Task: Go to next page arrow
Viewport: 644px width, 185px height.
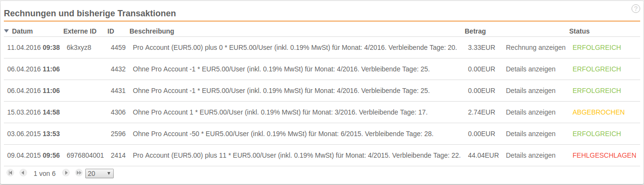Action: (x=66, y=173)
